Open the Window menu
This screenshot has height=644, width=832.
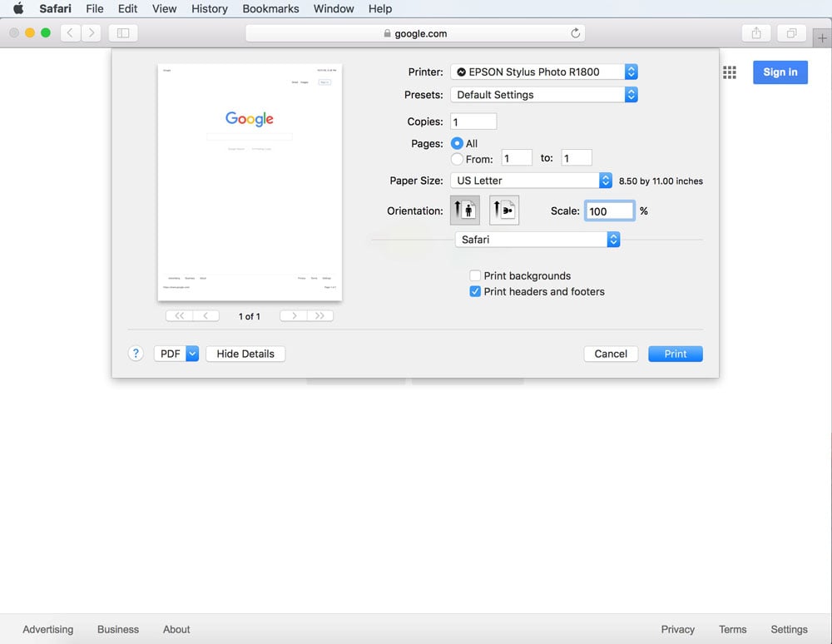click(x=334, y=8)
